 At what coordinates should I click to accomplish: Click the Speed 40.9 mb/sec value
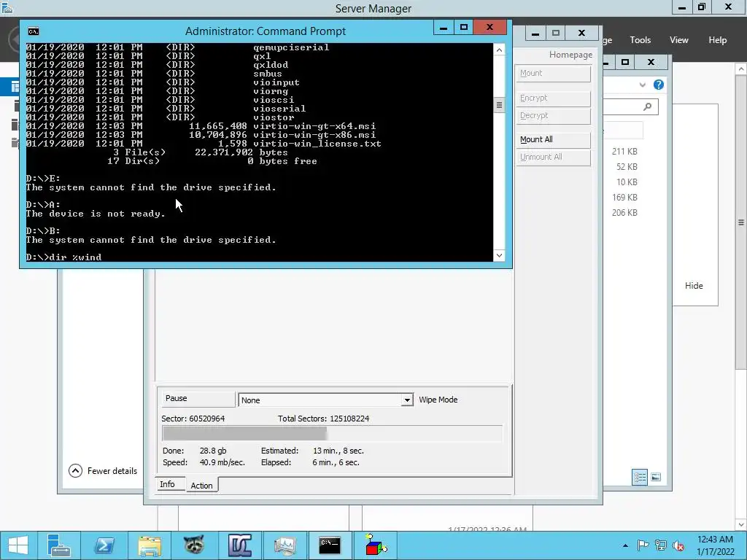click(x=222, y=462)
